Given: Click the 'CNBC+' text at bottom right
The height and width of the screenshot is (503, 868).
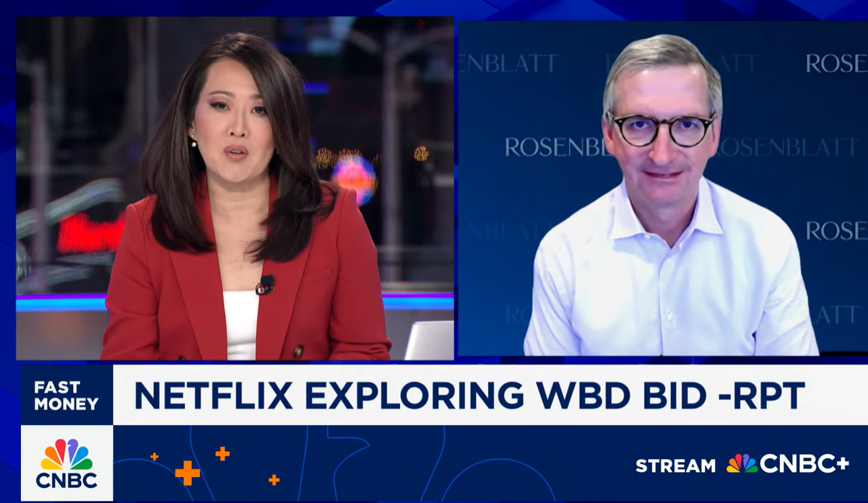Looking at the screenshot, I should 804,464.
